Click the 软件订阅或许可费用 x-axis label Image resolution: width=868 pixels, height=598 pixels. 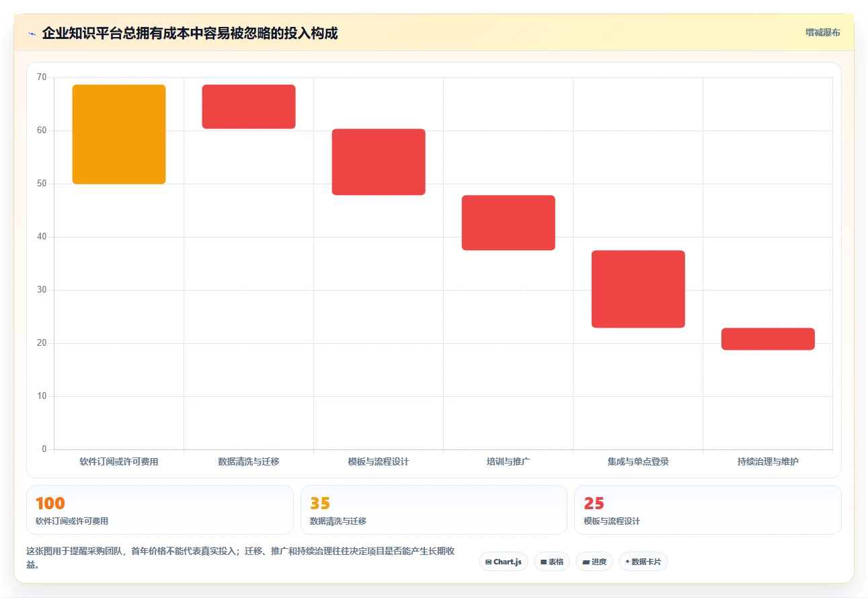(x=119, y=462)
